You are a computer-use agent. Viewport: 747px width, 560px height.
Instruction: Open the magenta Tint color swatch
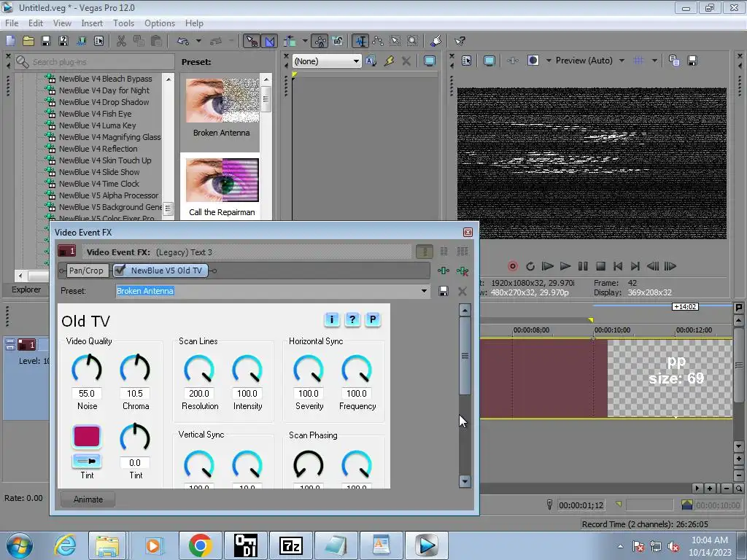[87, 437]
